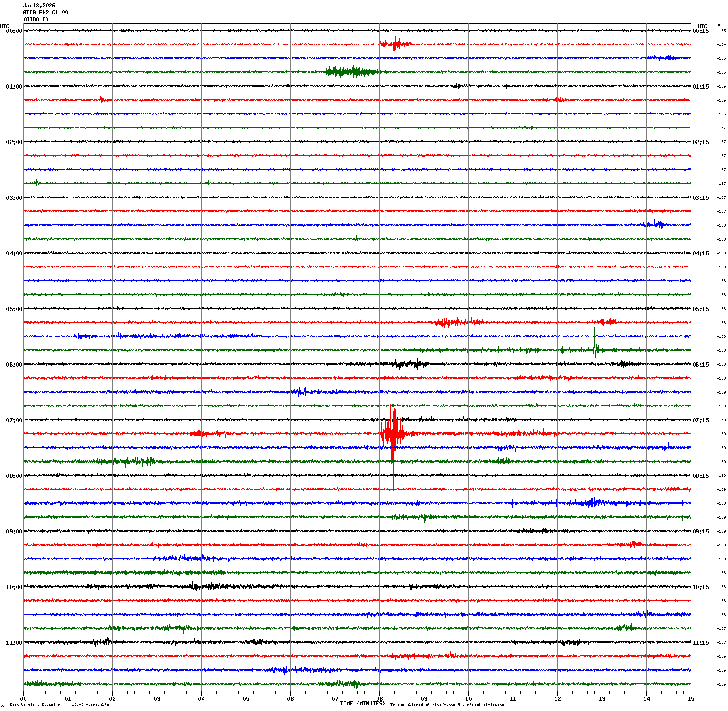The height and width of the screenshot is (711, 728).
Task: Click the TIME (MINUTES) axis title
Action: (x=362, y=704)
